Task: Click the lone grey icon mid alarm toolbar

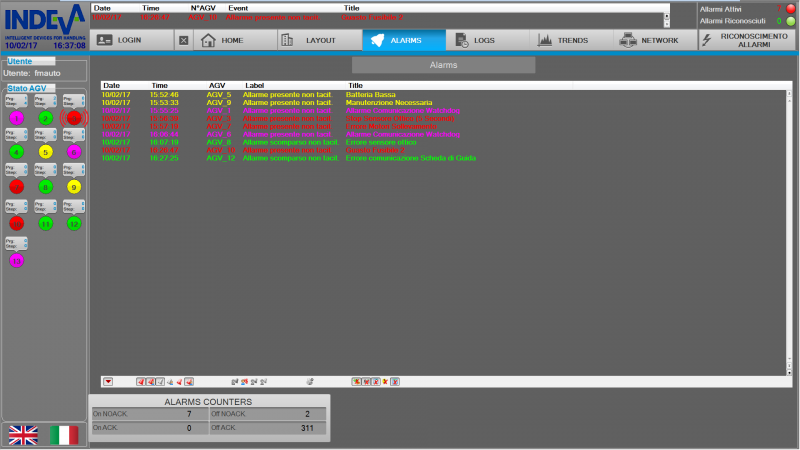Action: (x=310, y=382)
